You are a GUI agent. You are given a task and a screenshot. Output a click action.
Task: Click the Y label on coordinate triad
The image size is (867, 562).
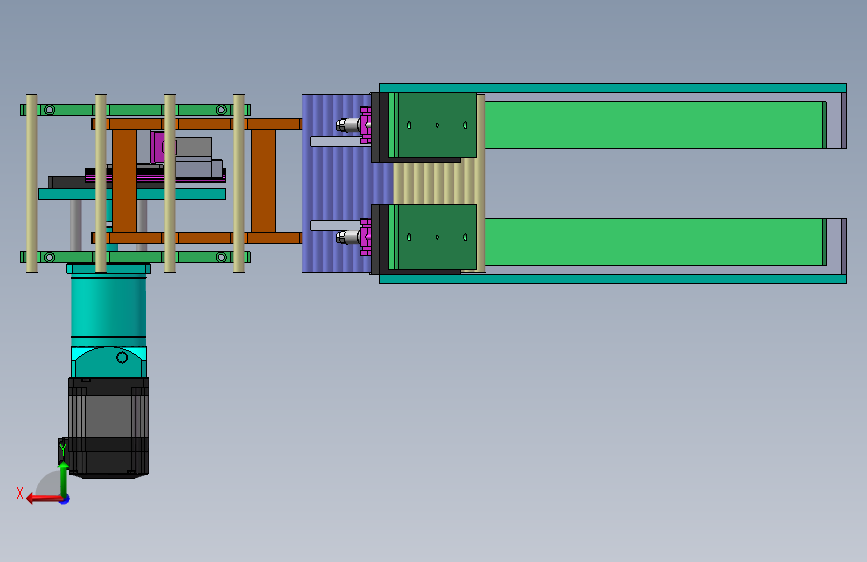(x=63, y=450)
